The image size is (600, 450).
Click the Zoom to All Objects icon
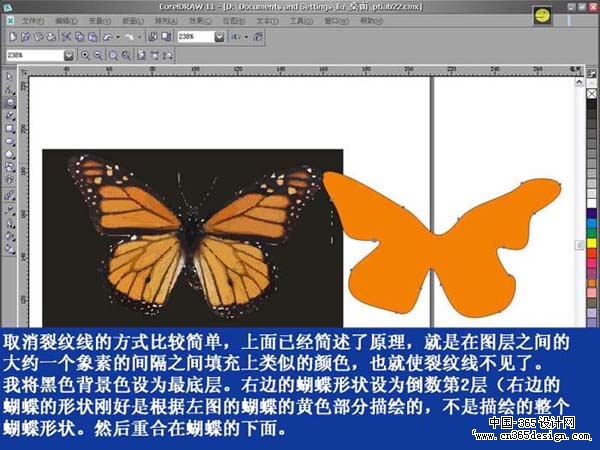pyautogui.click(x=126, y=55)
